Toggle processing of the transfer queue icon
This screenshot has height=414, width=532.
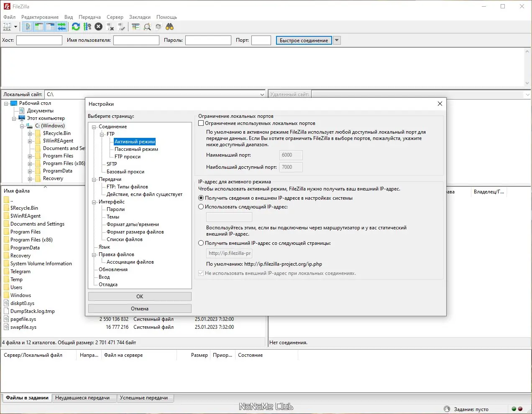(x=87, y=27)
